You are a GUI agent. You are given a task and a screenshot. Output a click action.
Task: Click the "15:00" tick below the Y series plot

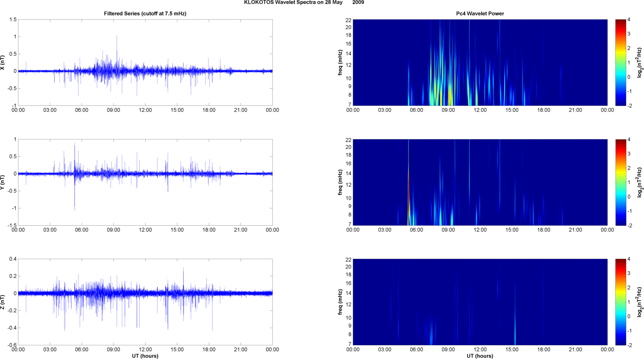coord(177,230)
